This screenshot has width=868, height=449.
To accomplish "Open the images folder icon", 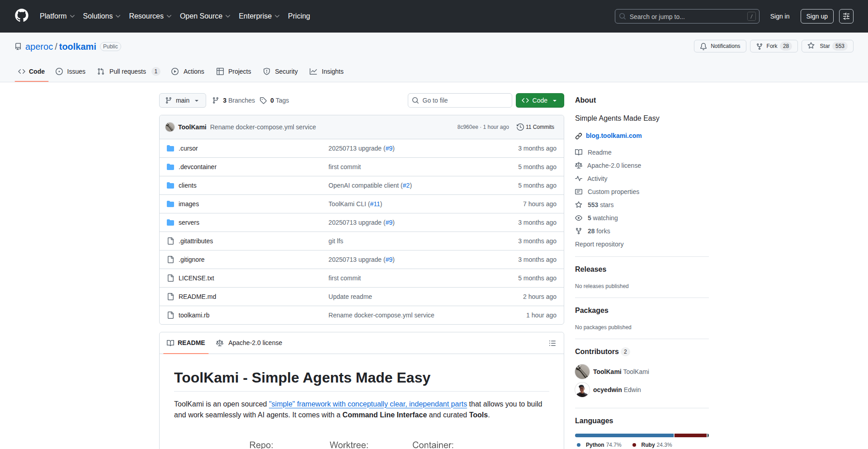I will 170,204.
